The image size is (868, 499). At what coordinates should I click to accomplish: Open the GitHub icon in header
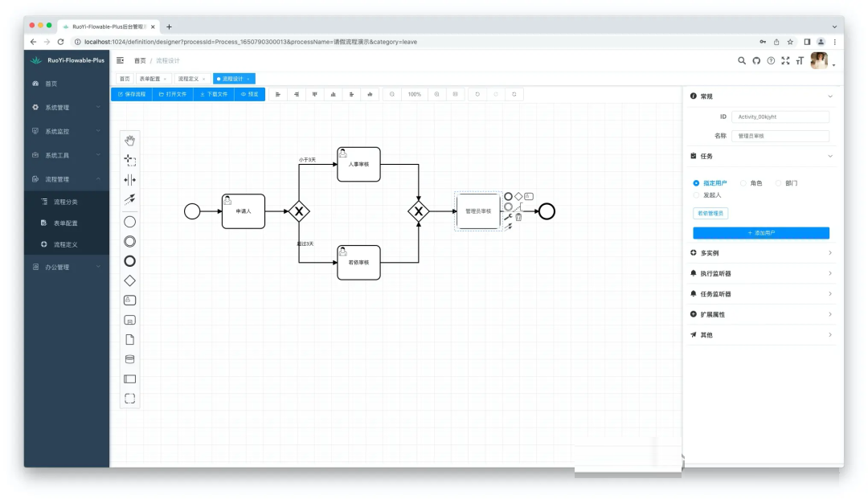pyautogui.click(x=756, y=60)
